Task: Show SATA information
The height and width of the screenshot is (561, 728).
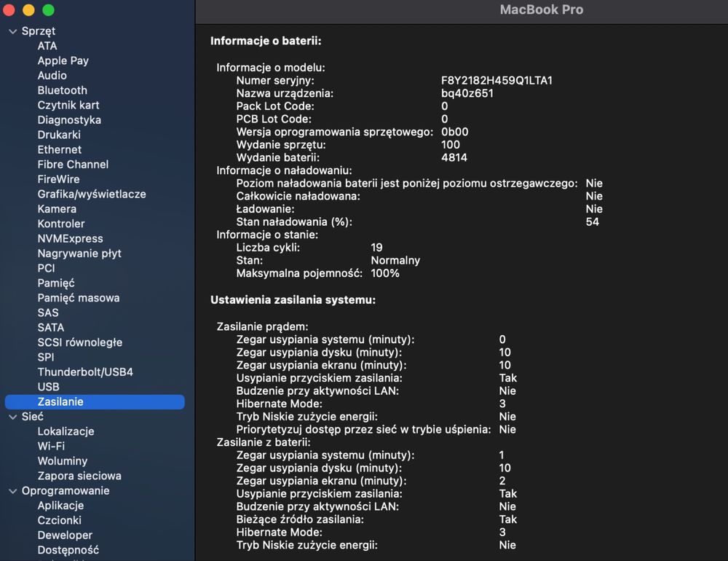Action: tap(51, 328)
